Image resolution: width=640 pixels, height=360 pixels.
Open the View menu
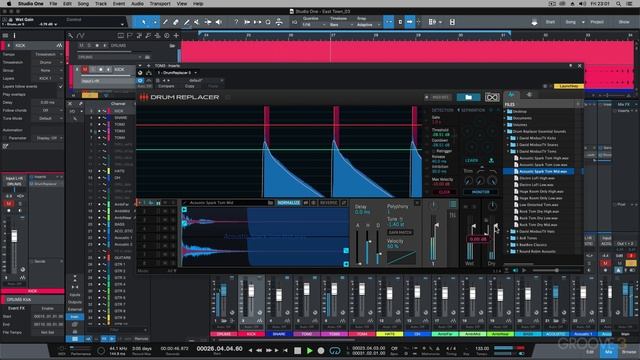coord(182,4)
